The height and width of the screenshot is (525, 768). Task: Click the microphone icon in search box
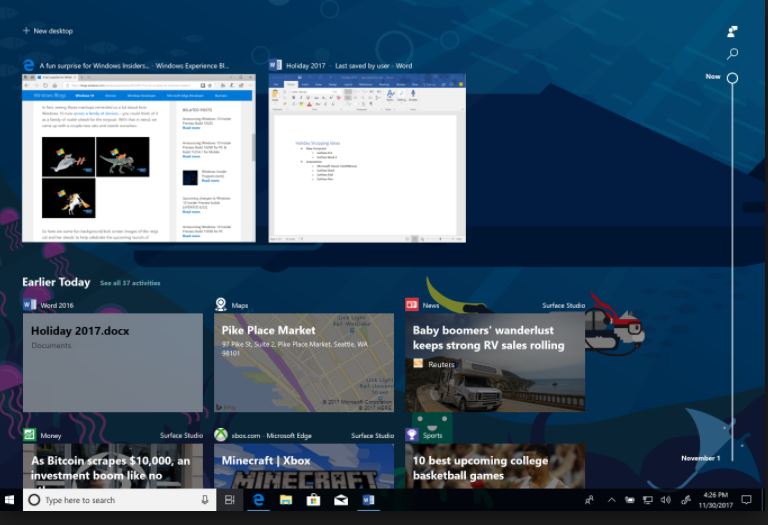coord(205,500)
